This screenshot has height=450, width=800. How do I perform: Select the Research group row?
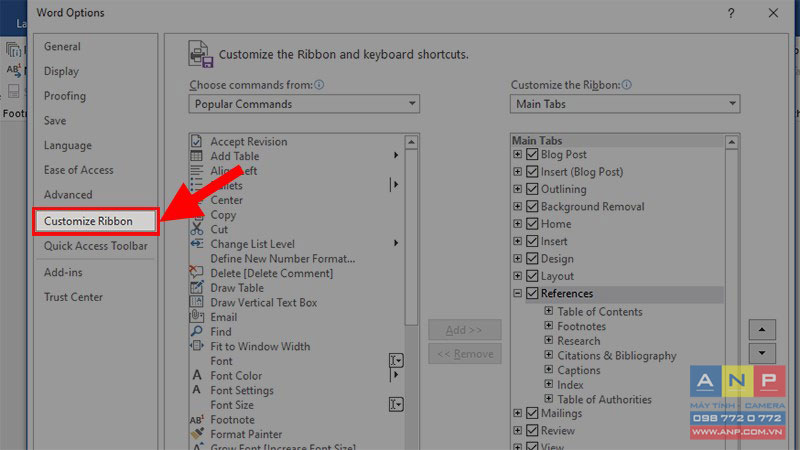click(579, 341)
